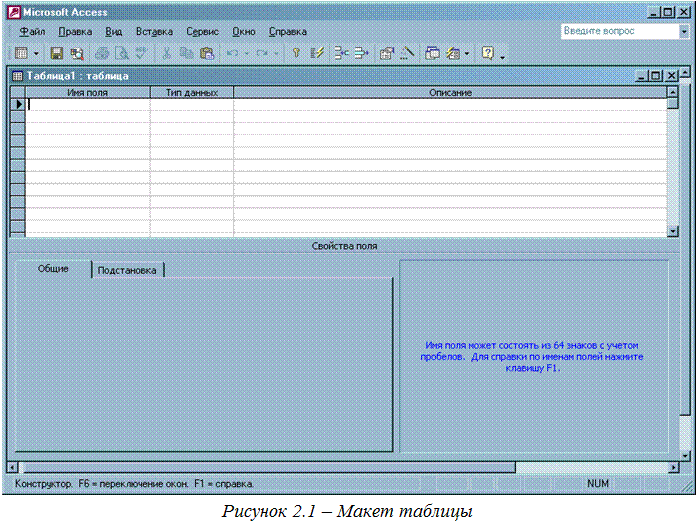
Task: Click the file search icon
Action: click(x=77, y=54)
